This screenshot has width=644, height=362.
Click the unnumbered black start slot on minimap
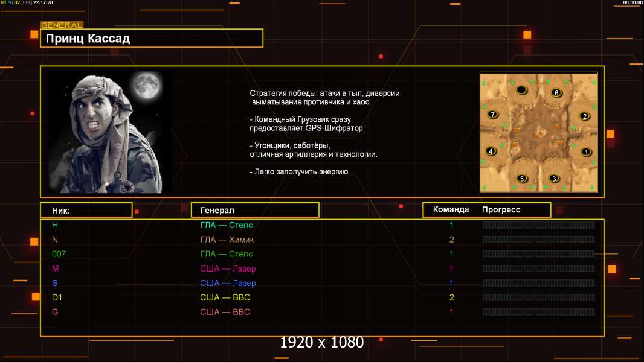[521, 89]
